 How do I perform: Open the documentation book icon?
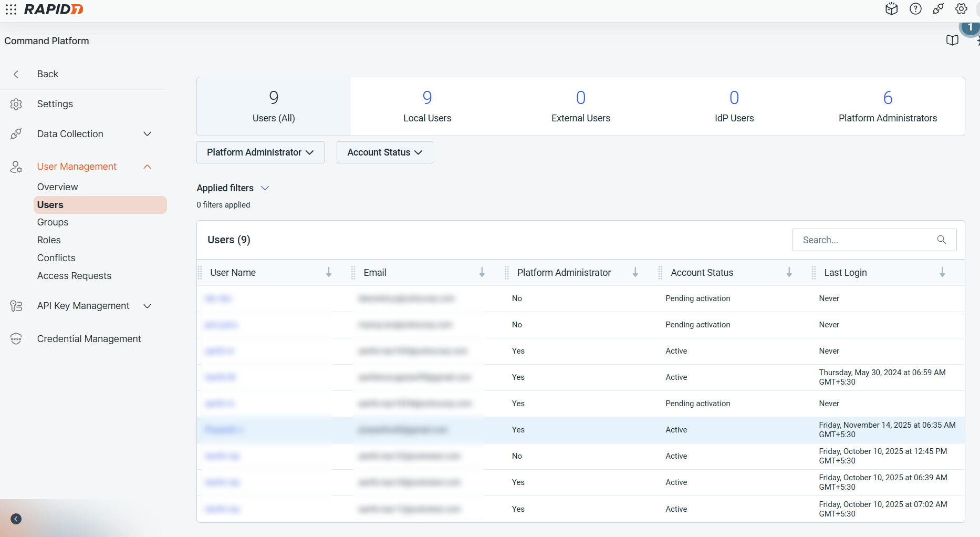(x=952, y=40)
